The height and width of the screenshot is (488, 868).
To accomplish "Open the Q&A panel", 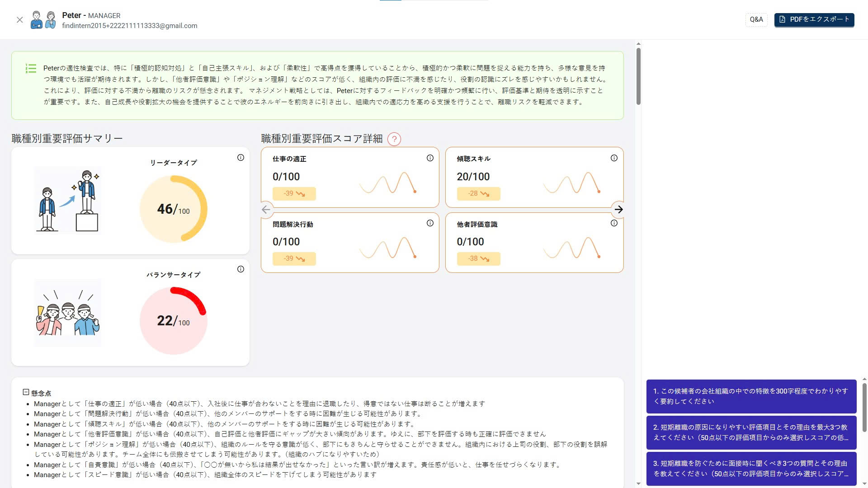I will pos(756,19).
